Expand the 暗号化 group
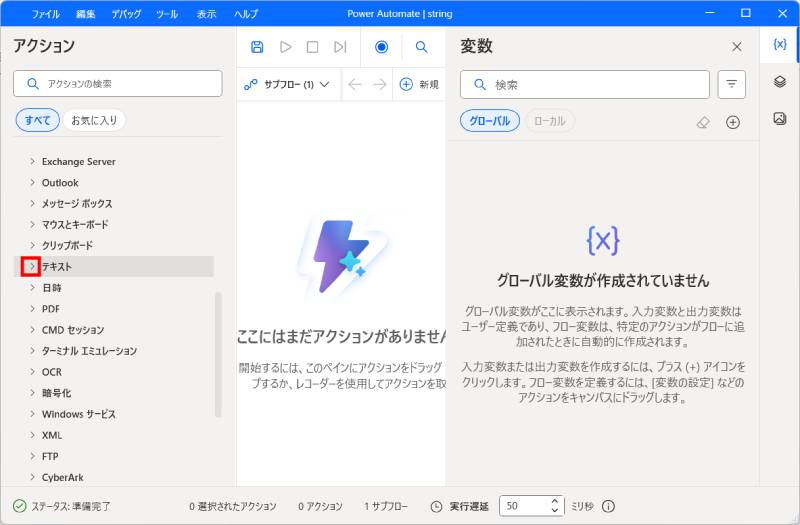This screenshot has width=800, height=525. [x=33, y=392]
